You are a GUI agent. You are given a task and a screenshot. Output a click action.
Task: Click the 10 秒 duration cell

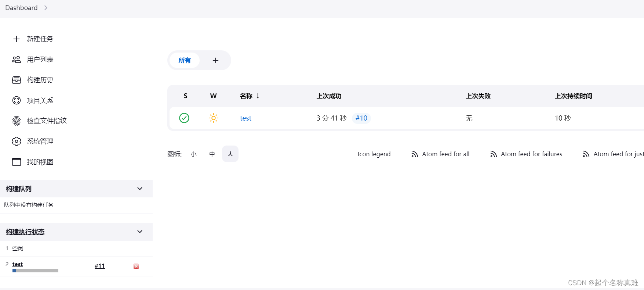563,118
